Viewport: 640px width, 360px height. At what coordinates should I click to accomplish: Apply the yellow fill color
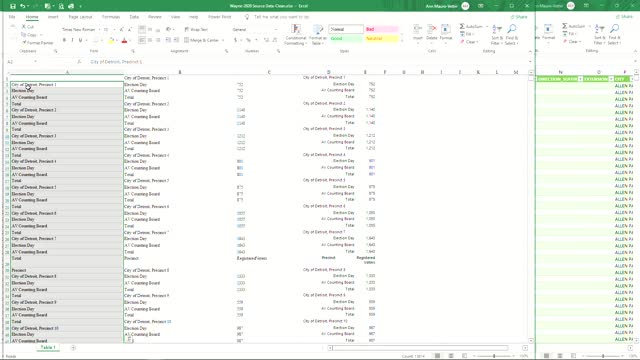coord(111,40)
